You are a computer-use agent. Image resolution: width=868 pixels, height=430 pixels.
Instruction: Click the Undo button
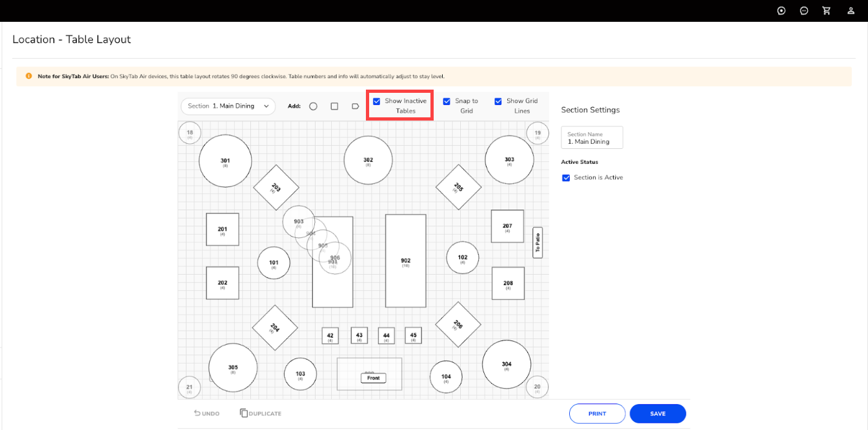(x=207, y=413)
